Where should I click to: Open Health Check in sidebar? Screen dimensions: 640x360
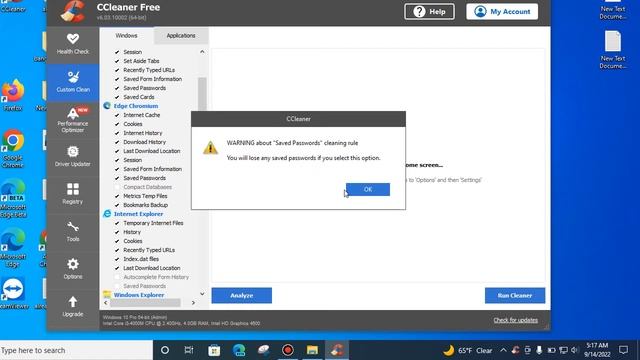click(73, 44)
